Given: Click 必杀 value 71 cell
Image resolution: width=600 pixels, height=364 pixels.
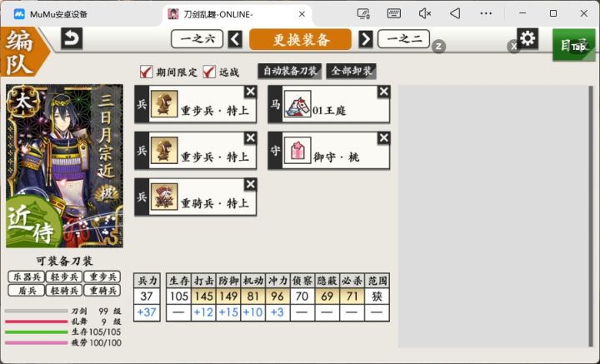Looking at the screenshot, I should pyautogui.click(x=352, y=297).
